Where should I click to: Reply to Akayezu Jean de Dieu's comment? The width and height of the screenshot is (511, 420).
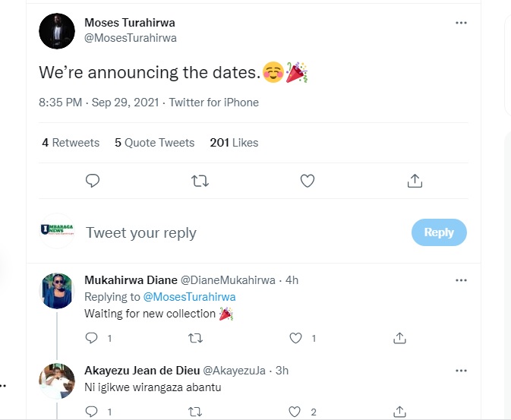(x=91, y=412)
